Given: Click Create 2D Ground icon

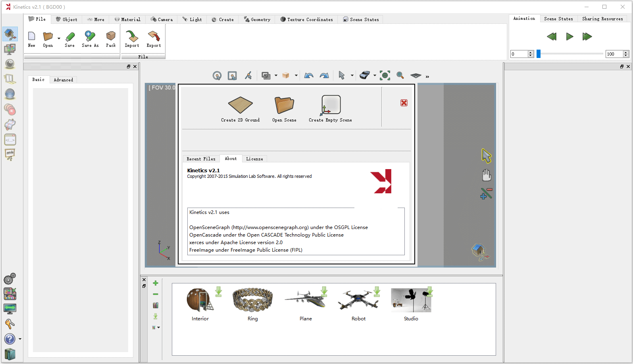Looking at the screenshot, I should 240,105.
